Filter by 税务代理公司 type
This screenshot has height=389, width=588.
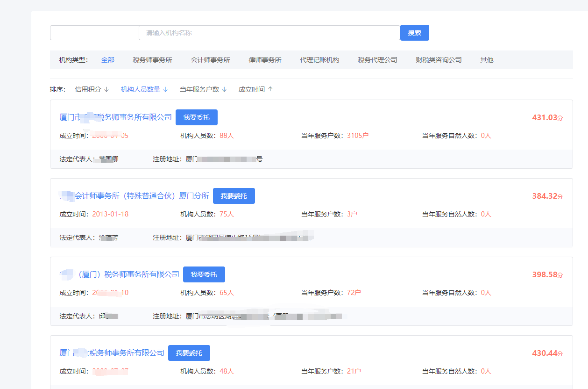click(x=377, y=60)
